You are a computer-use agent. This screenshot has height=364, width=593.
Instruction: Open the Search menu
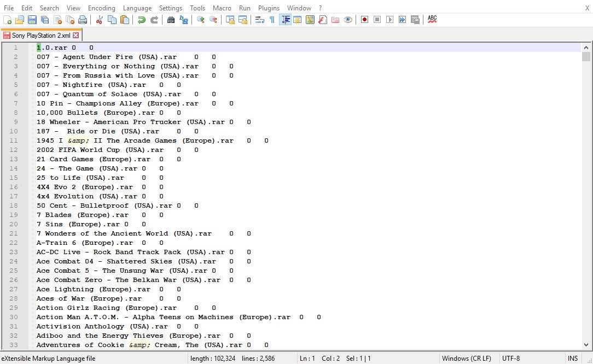(x=49, y=8)
